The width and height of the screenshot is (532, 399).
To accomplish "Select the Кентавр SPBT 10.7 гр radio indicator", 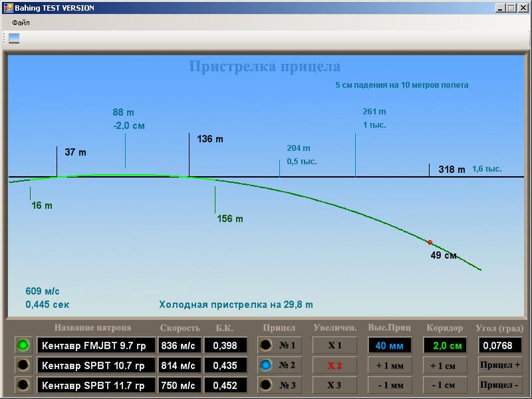I will pos(23,365).
